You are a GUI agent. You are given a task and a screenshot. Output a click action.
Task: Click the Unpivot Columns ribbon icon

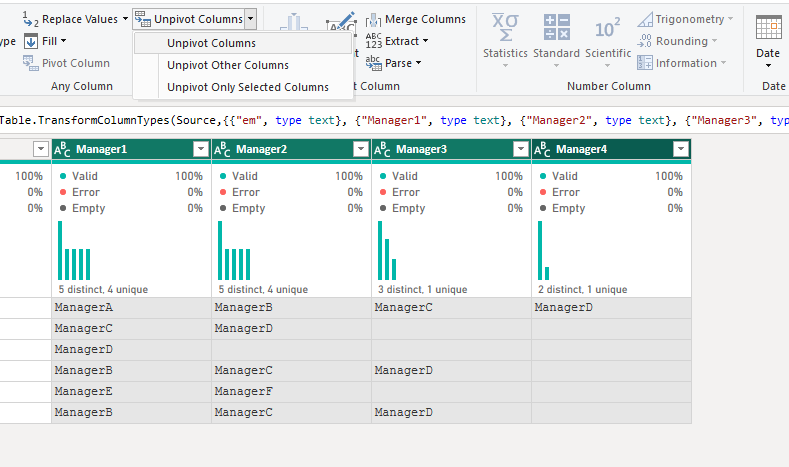point(142,19)
